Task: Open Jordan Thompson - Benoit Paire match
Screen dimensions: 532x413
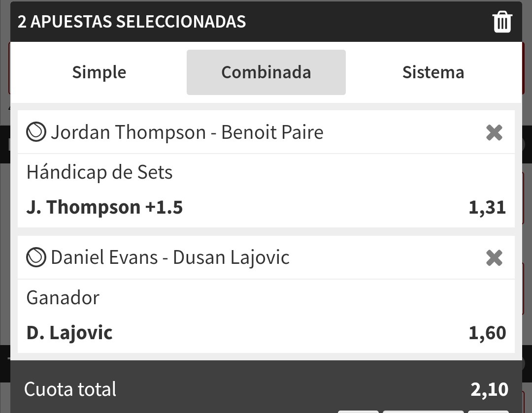Action: click(x=187, y=132)
